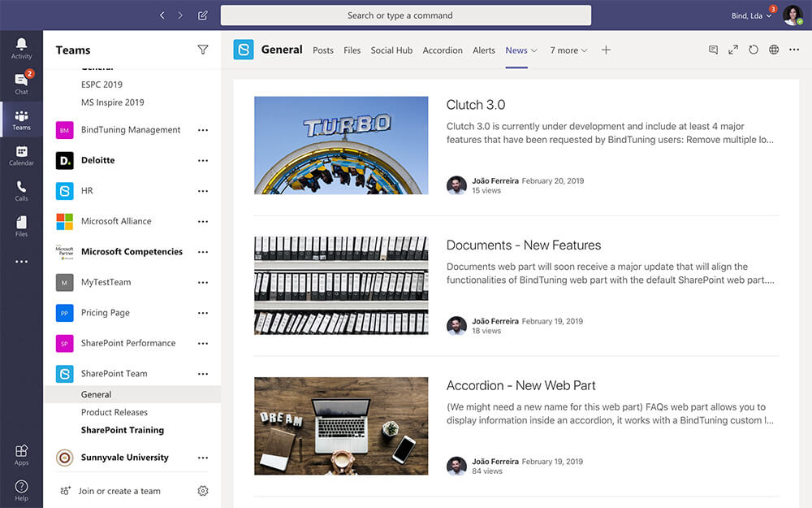Switch to the Social Hub tab

pyautogui.click(x=391, y=50)
